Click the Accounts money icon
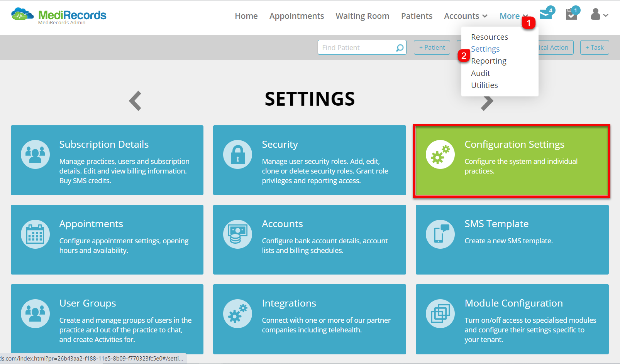 tap(238, 234)
